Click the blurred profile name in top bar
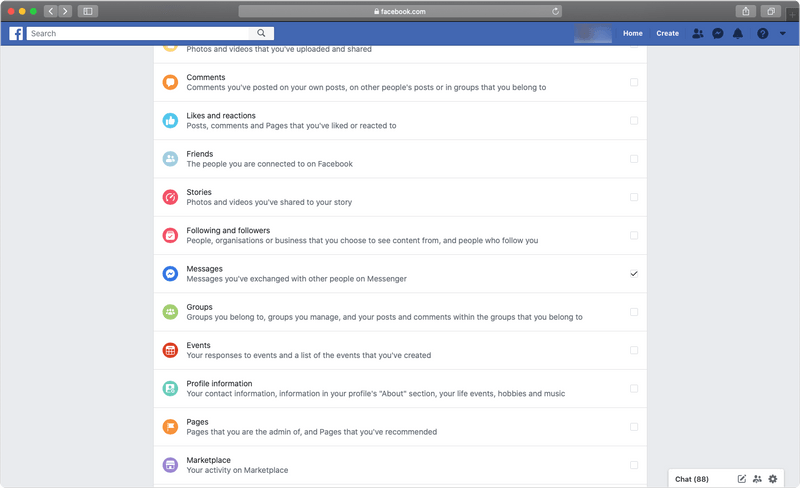This screenshot has width=800, height=488. coord(593,34)
